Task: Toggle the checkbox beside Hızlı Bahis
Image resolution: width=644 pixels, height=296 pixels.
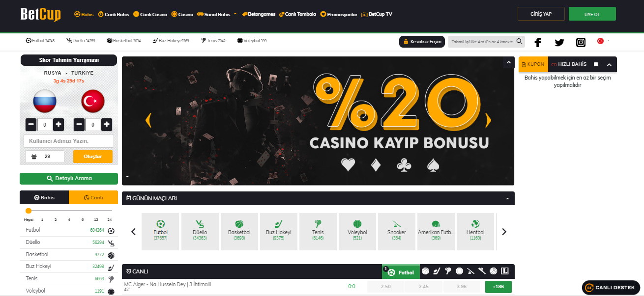Action: click(596, 64)
